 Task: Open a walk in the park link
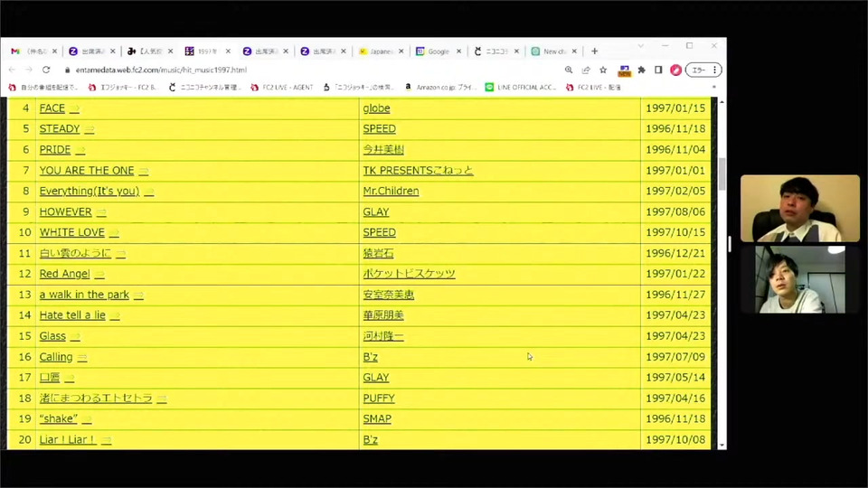[84, 295]
